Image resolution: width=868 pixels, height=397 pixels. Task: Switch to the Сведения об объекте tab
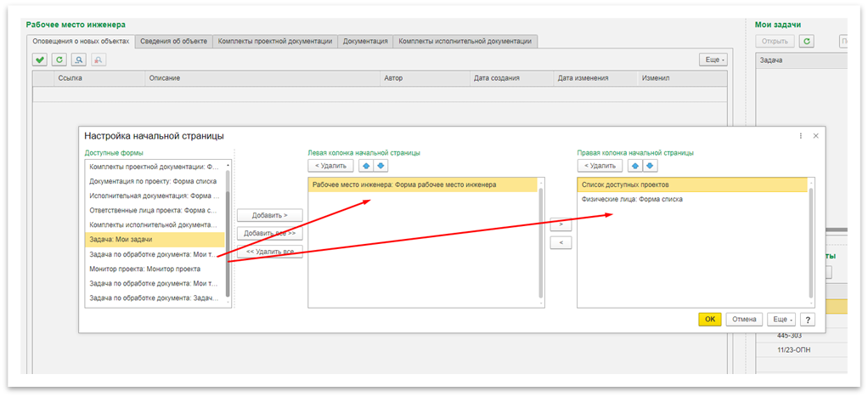[173, 41]
